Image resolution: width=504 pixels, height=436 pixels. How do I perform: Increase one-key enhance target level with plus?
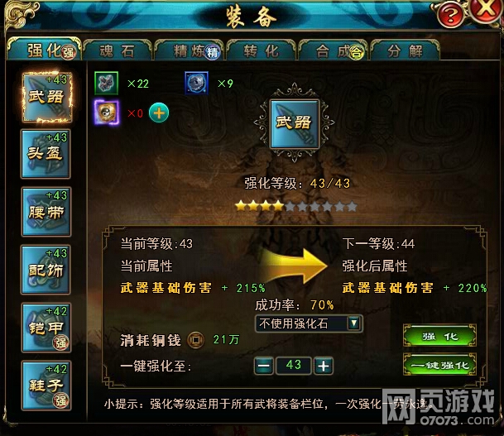[x=324, y=366]
